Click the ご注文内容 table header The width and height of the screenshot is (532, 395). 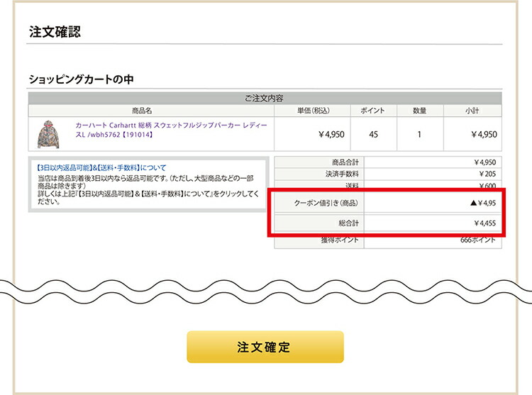coord(265,98)
